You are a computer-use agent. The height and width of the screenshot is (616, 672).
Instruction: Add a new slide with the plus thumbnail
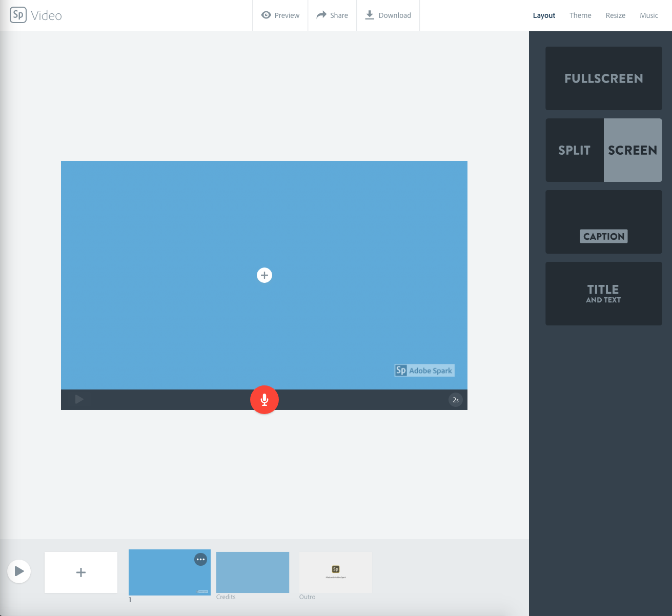[x=80, y=572]
